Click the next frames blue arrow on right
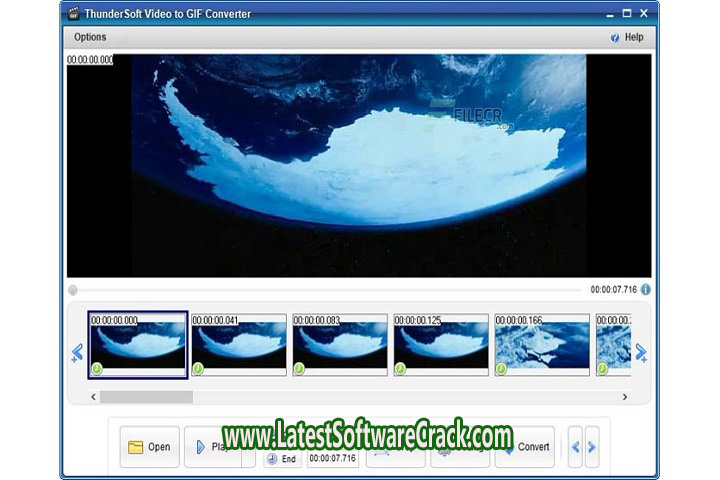This screenshot has height=480, width=720. point(641,352)
